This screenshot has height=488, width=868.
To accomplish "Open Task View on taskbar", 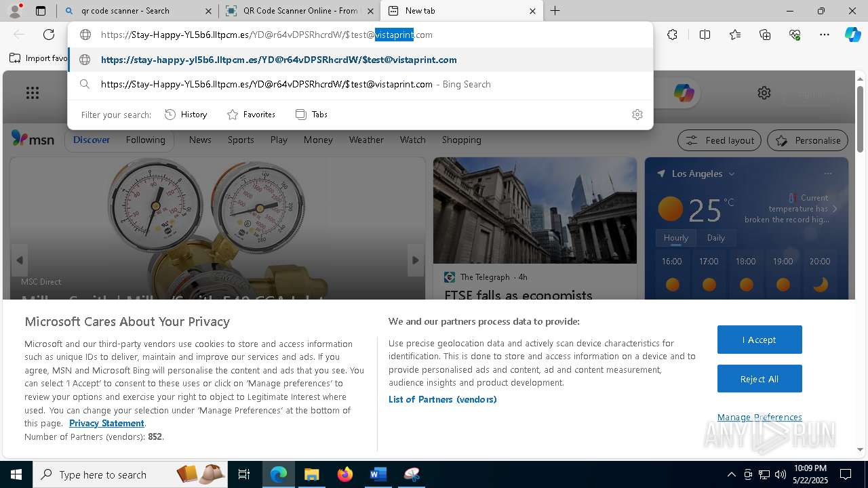I will point(244,474).
